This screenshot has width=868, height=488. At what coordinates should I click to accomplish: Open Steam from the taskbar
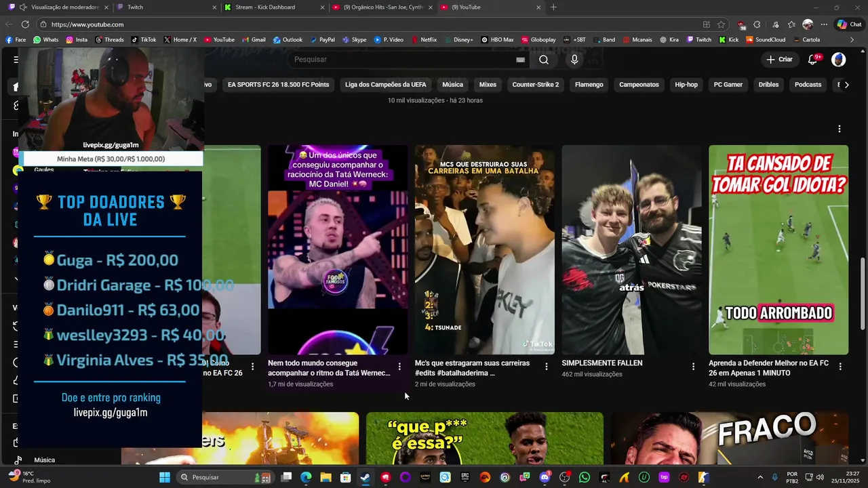pyautogui.click(x=365, y=477)
